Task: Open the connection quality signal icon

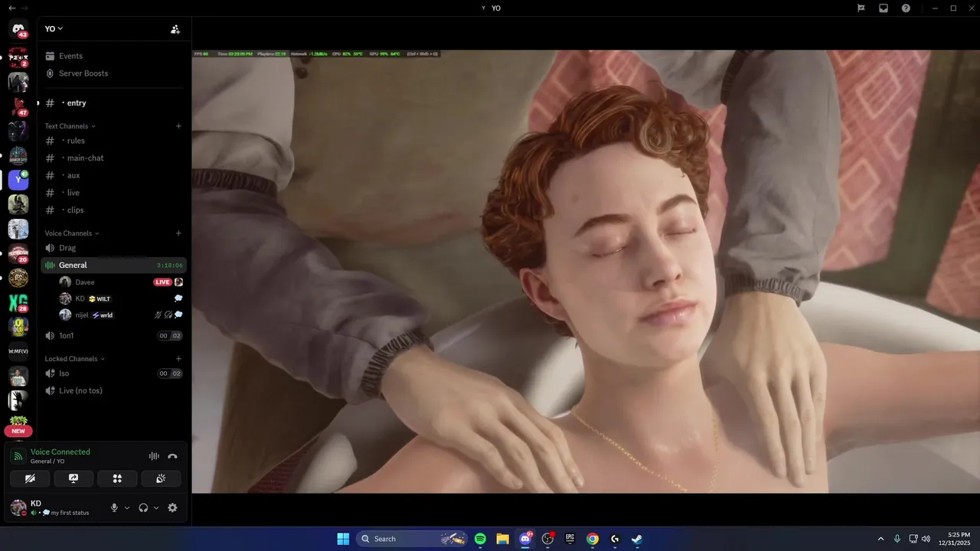Action: coord(18,456)
